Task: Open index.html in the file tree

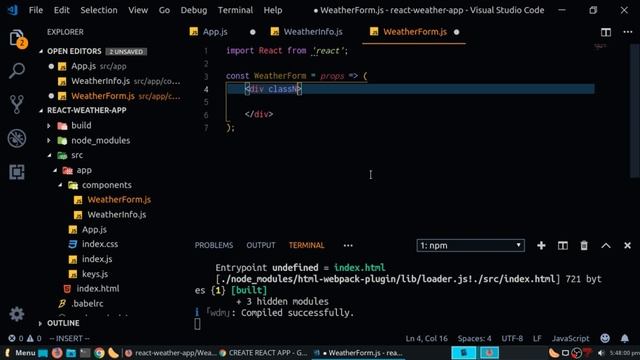Action: pyautogui.click(x=98, y=289)
